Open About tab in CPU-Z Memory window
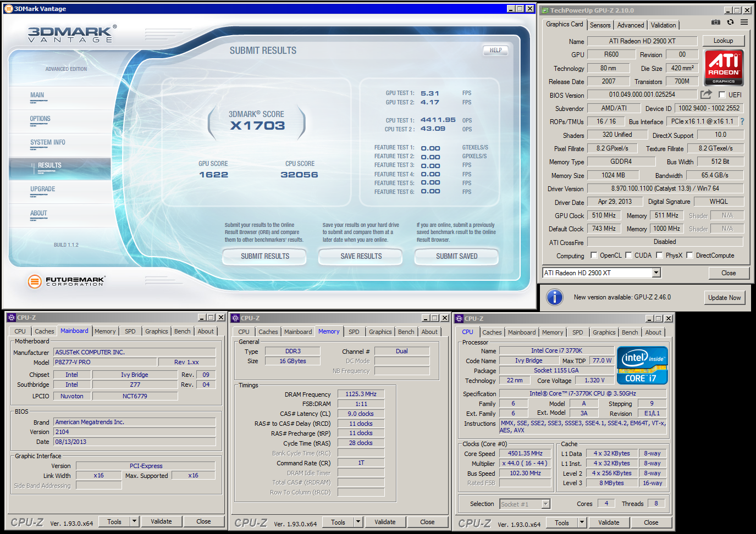 pyautogui.click(x=430, y=332)
